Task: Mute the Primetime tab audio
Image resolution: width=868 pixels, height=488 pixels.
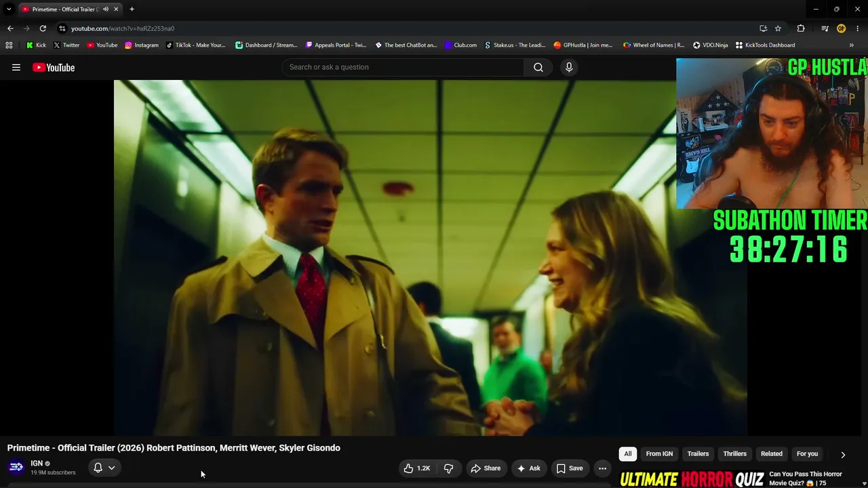Action: tap(106, 9)
